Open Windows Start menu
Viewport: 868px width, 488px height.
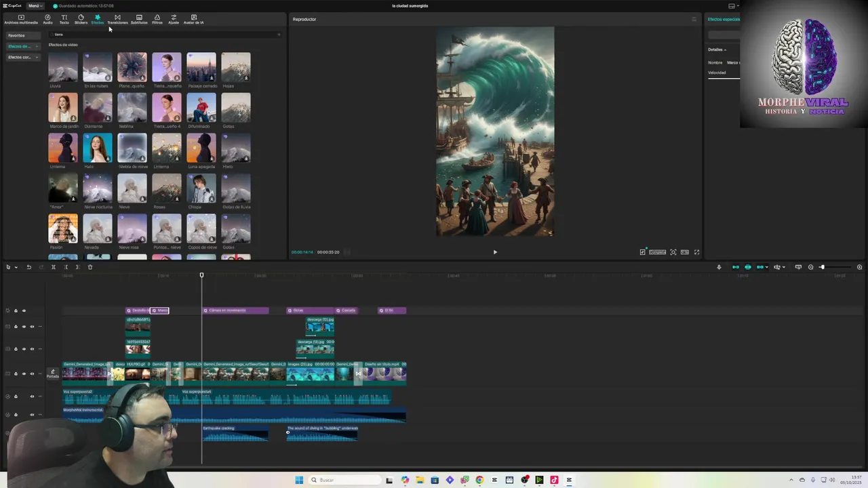click(x=299, y=480)
